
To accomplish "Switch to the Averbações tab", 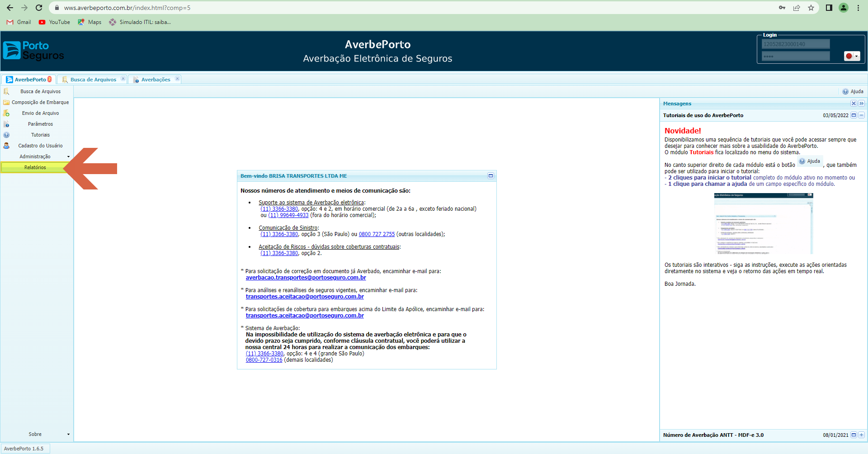I will point(156,80).
